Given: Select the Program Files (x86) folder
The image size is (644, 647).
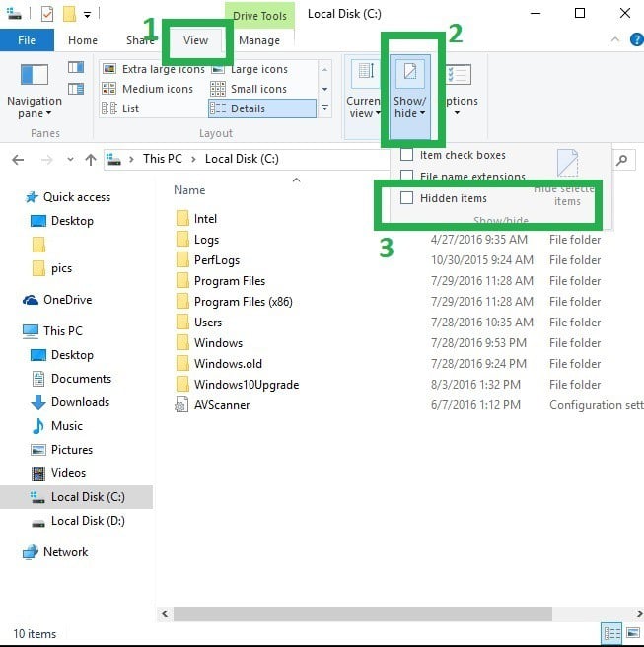Looking at the screenshot, I should tap(244, 302).
